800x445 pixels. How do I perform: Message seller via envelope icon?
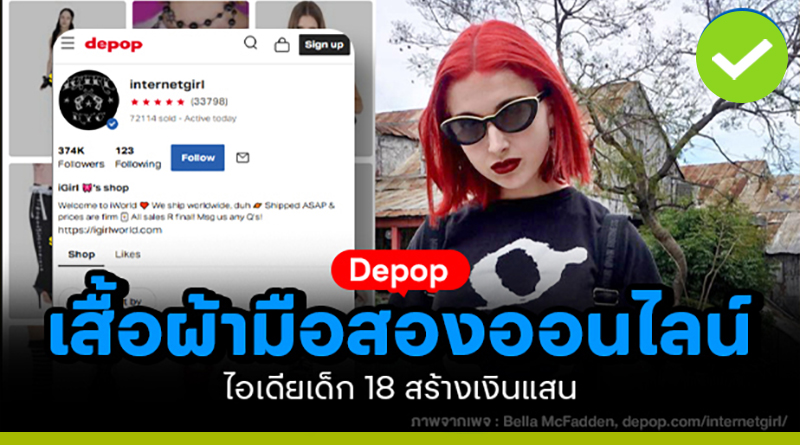(x=242, y=158)
